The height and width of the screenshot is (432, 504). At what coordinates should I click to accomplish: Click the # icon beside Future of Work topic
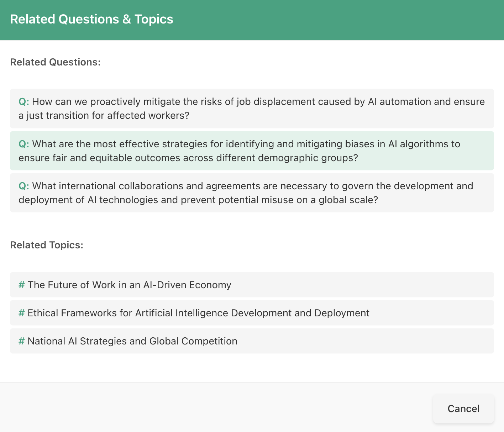pos(21,285)
